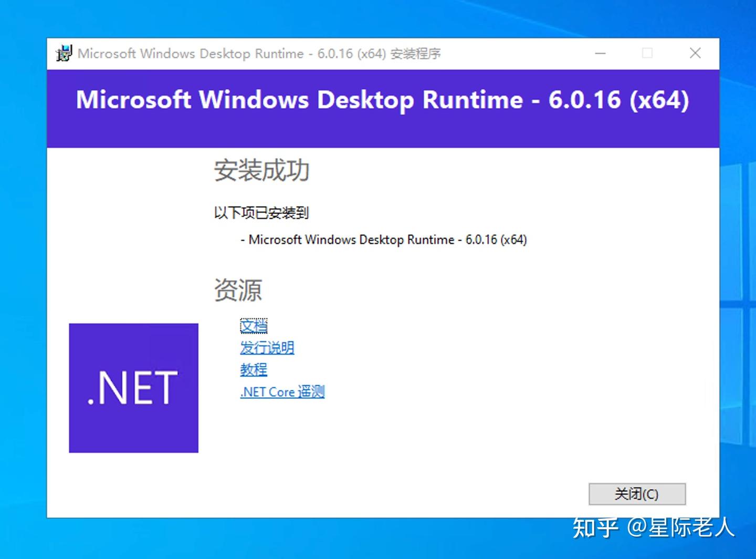Image resolution: width=756 pixels, height=559 pixels.
Task: Click the desktop background left of the window
Action: click(24, 263)
